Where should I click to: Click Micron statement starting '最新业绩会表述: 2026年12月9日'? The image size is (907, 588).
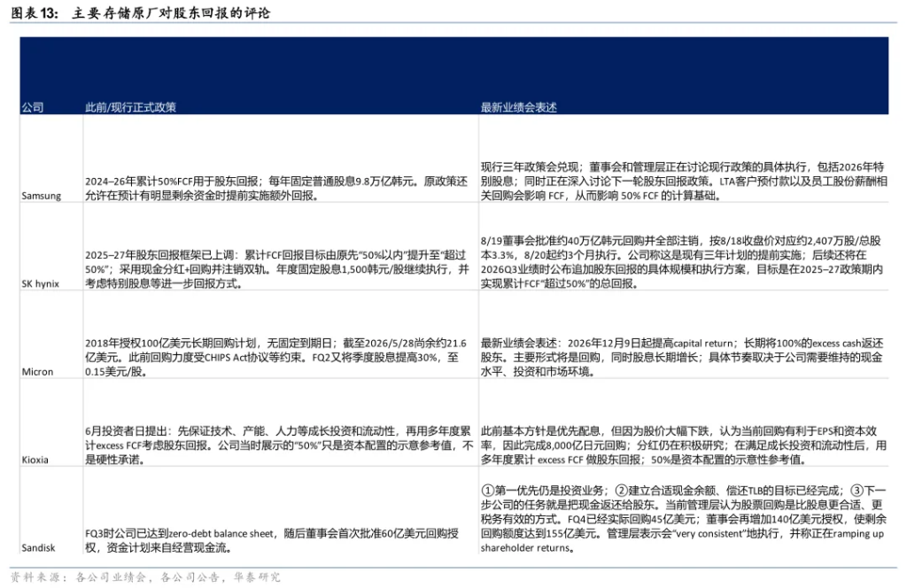click(x=682, y=357)
